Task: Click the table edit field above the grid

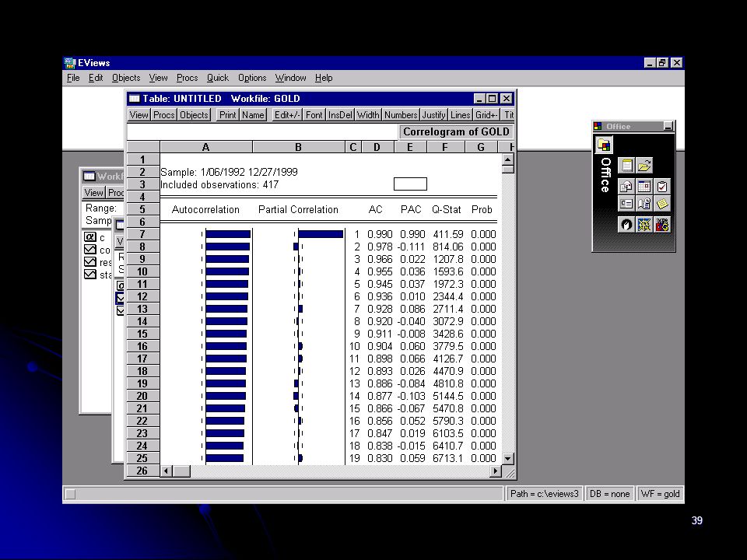Action: [x=262, y=132]
